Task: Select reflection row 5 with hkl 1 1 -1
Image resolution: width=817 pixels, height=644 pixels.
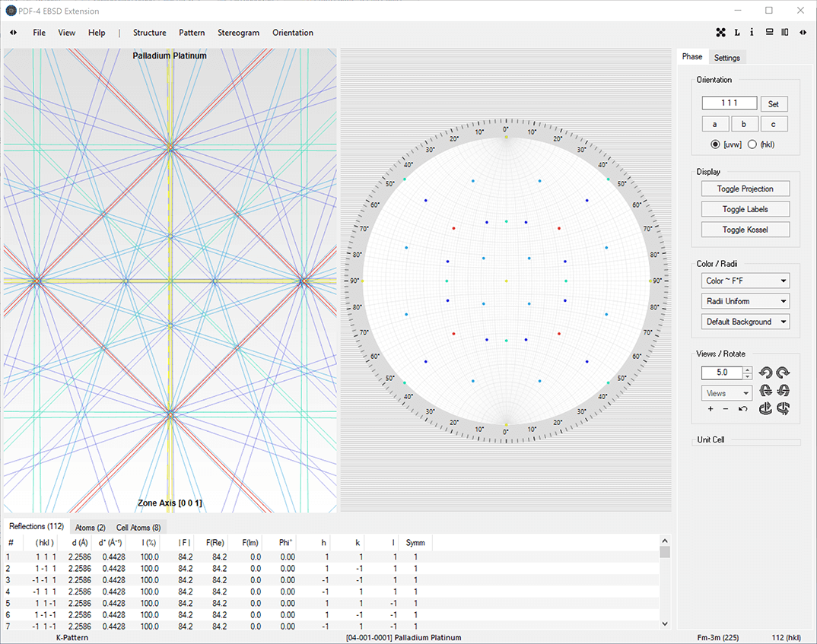Action: click(332, 604)
